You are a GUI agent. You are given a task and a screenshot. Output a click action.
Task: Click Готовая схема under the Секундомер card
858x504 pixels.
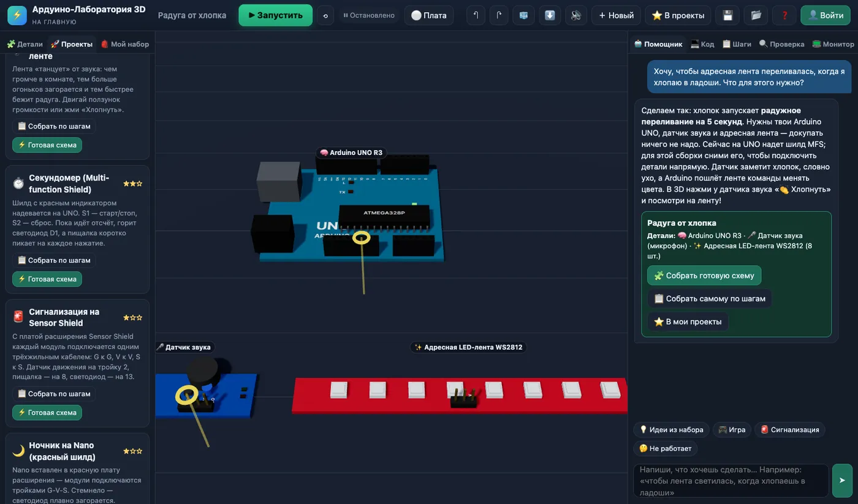47,279
